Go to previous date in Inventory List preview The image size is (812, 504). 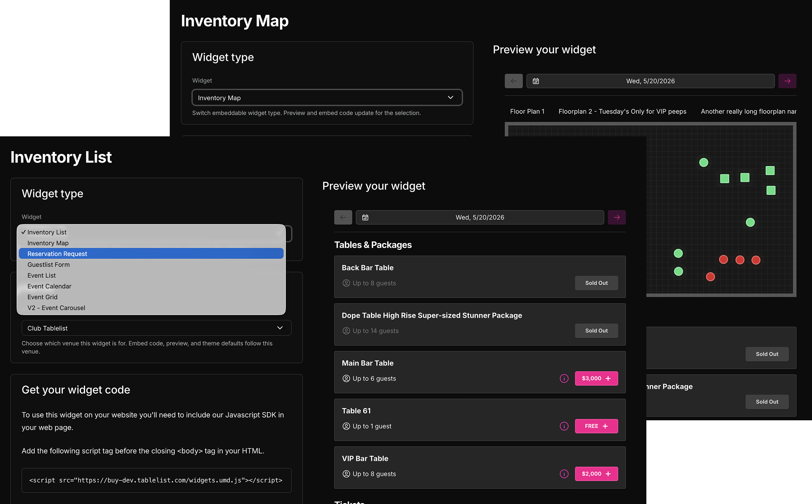[x=343, y=217]
